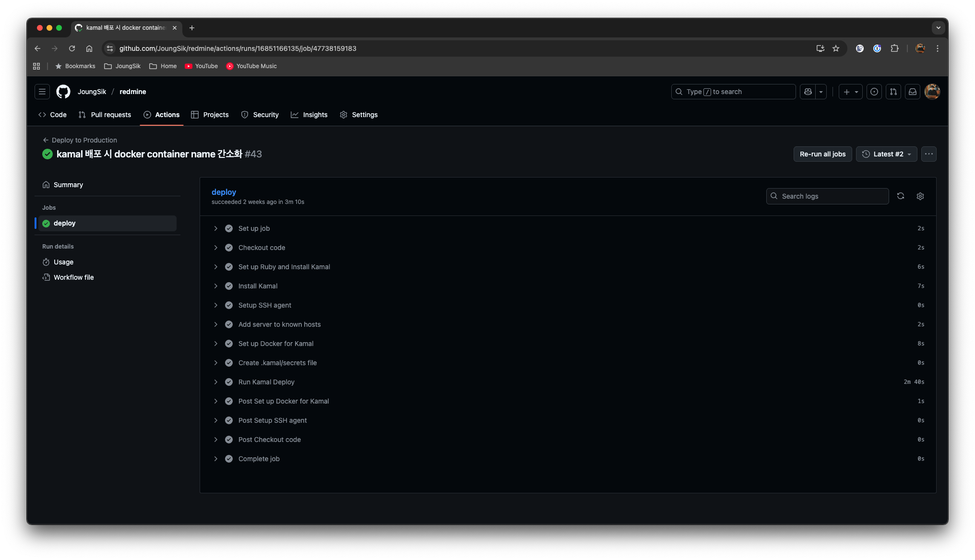Expand the Set up Docker for Kamal step
This screenshot has width=975, height=560.
pyautogui.click(x=568, y=344)
